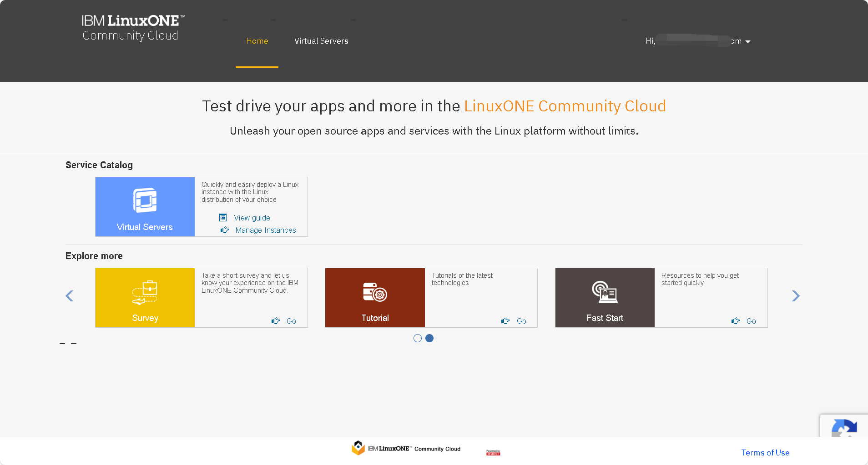
Task: Click the dark Fast Start tile
Action: [x=605, y=298]
